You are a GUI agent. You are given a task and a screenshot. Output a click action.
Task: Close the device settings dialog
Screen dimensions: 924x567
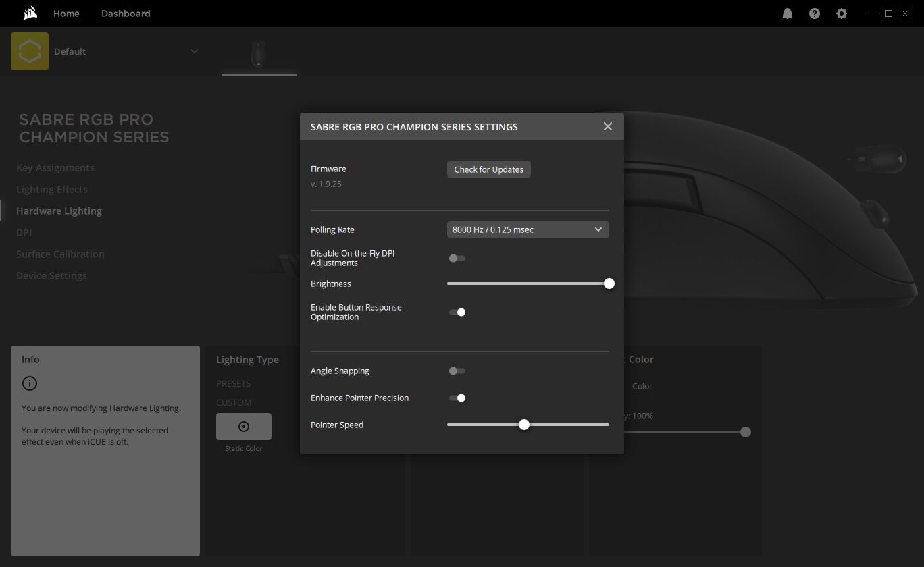[x=607, y=126]
